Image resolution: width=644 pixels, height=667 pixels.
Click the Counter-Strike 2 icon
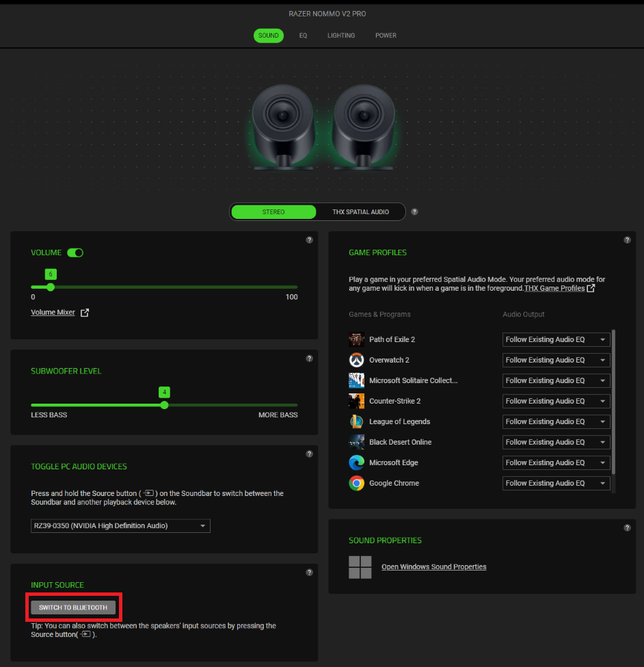point(356,401)
